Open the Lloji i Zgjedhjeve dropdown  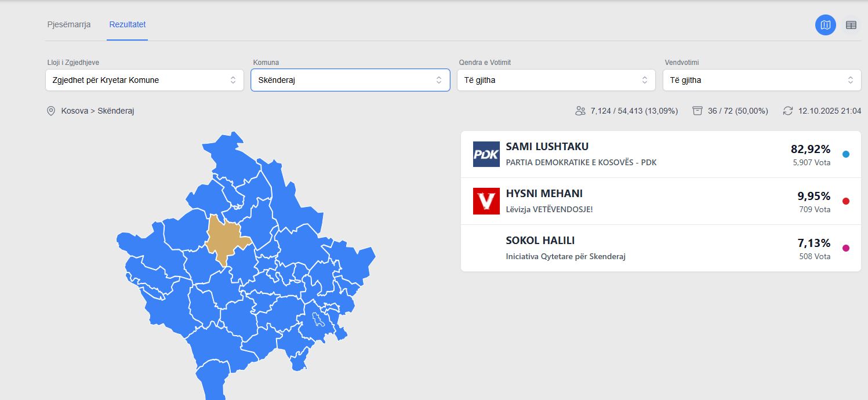coord(144,80)
